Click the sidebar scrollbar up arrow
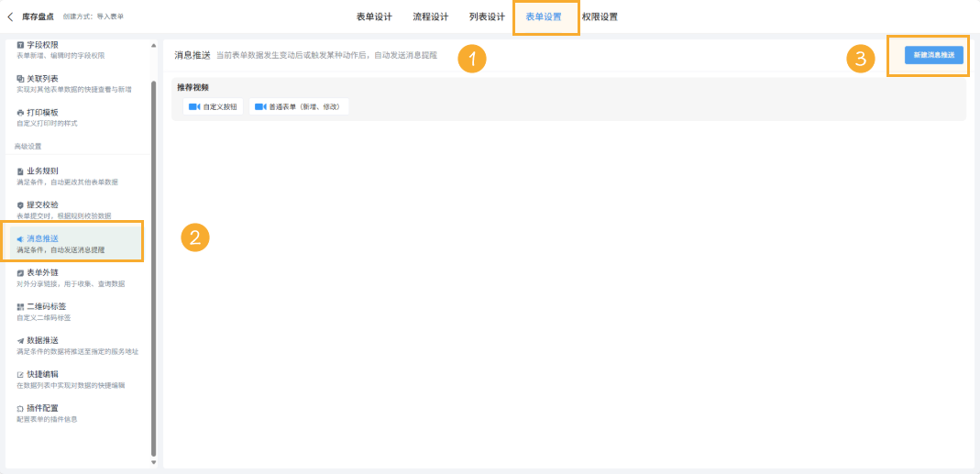Image resolution: width=980 pixels, height=474 pixels. tap(154, 45)
